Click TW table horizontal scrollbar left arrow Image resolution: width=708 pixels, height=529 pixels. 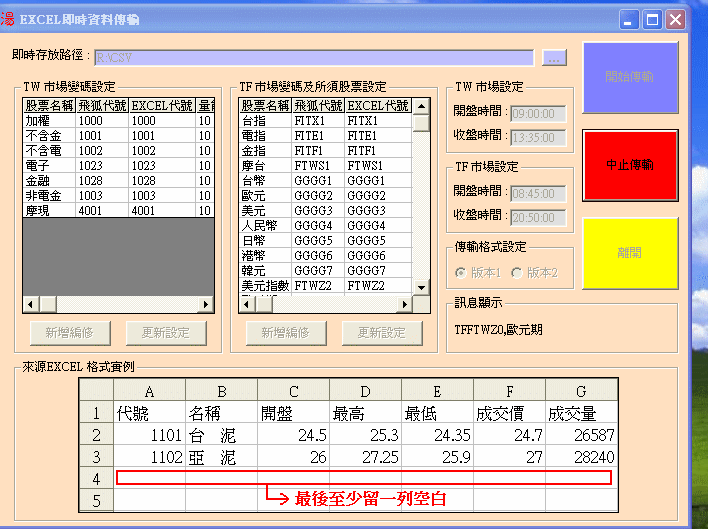coord(31,304)
